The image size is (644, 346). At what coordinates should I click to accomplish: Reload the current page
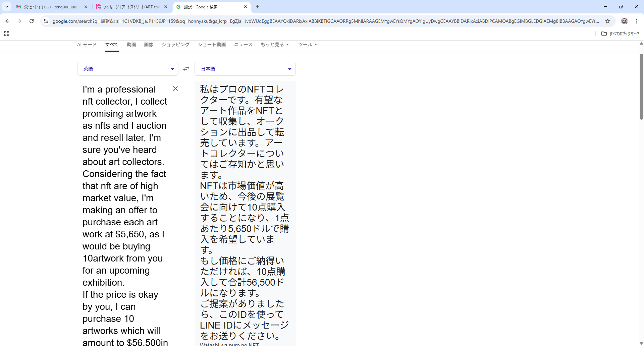pyautogui.click(x=32, y=21)
